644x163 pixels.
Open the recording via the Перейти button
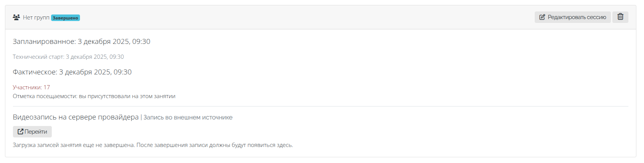[x=32, y=132]
